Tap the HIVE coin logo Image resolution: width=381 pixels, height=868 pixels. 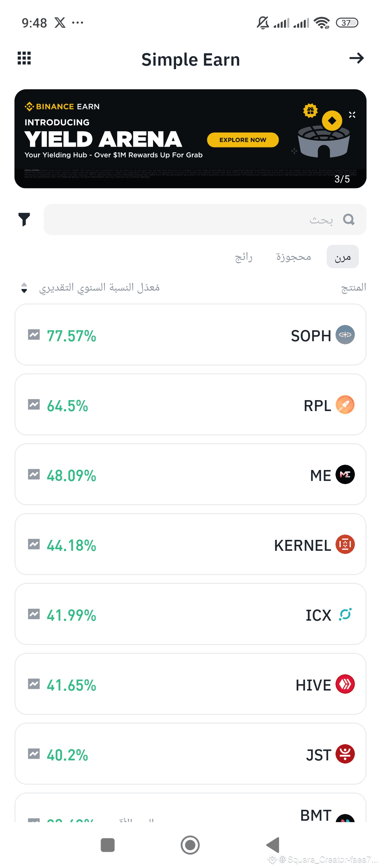[x=345, y=684]
